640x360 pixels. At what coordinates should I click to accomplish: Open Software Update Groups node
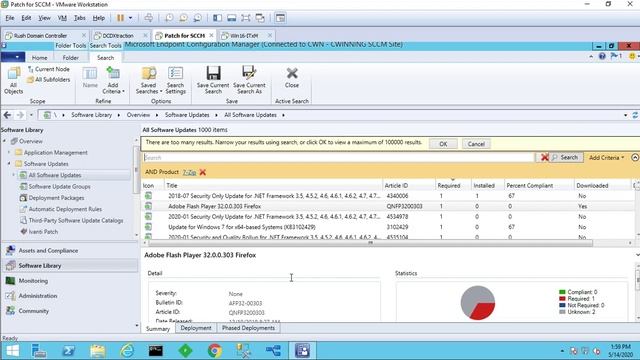tap(60, 187)
